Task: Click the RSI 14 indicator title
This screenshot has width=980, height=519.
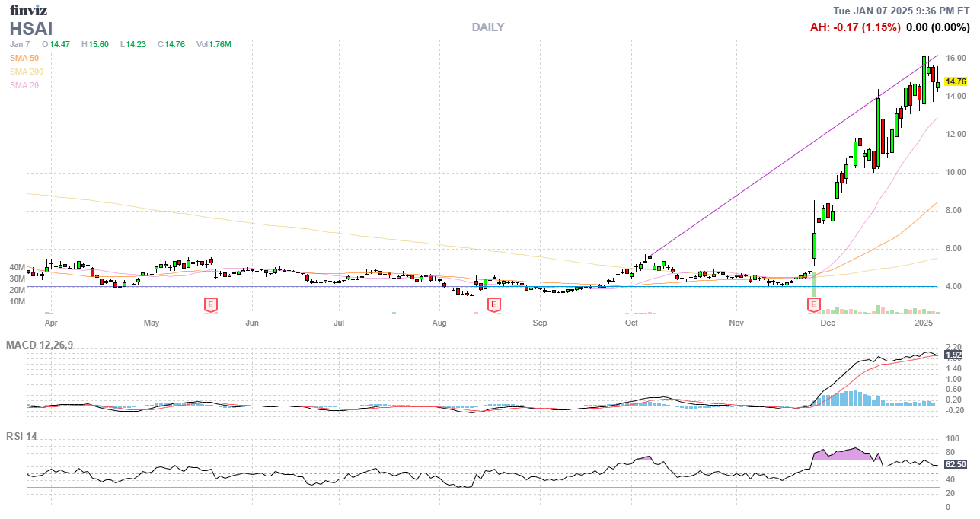Action: pos(21,437)
